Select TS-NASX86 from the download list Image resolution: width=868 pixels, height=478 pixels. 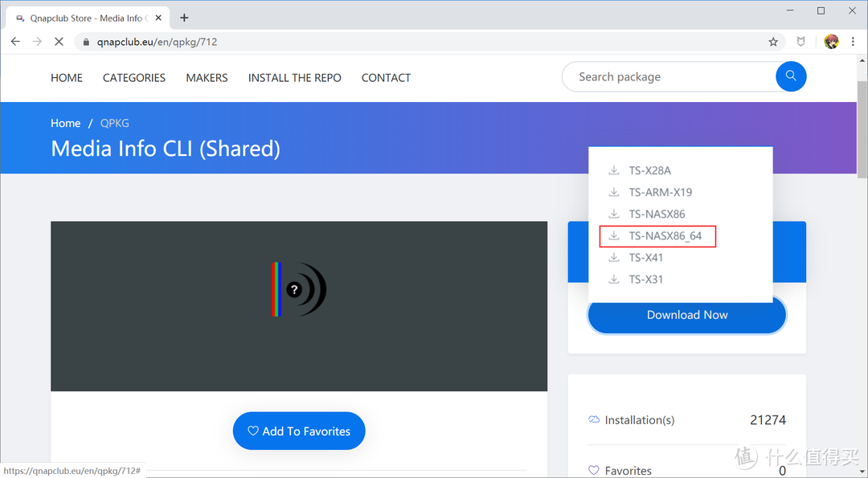click(x=657, y=214)
